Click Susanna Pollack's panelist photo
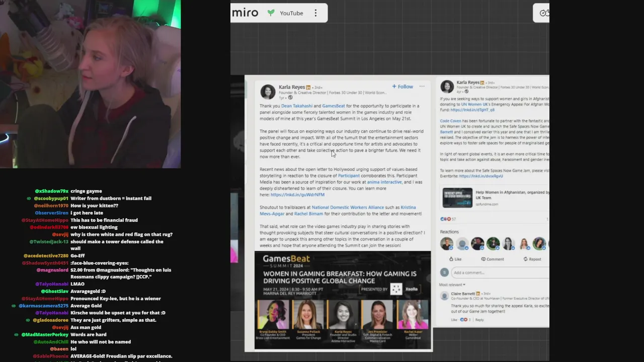The image size is (644, 362). [x=308, y=315]
